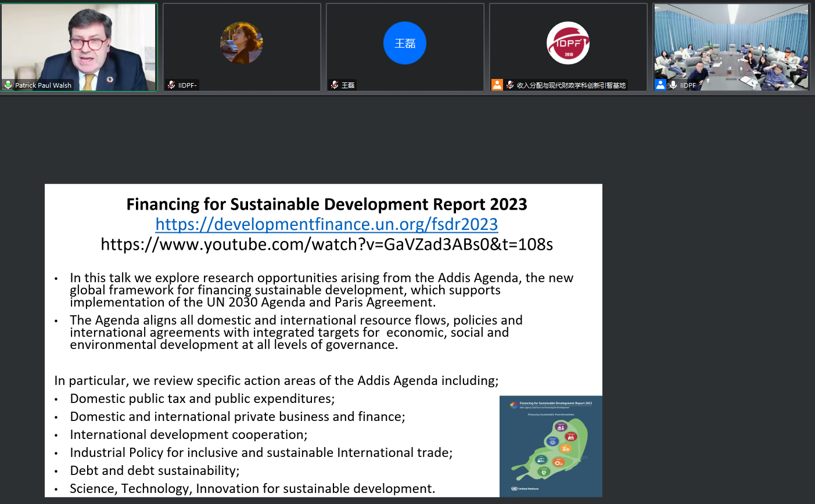Click muted microphone icon next to 收入分配与现代财政学科创新引智基地
Screen dimensions: 815x504
[x=510, y=85]
